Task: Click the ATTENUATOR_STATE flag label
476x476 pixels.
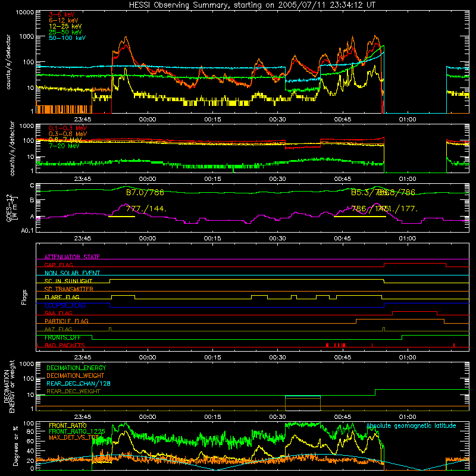Action: click(72, 257)
